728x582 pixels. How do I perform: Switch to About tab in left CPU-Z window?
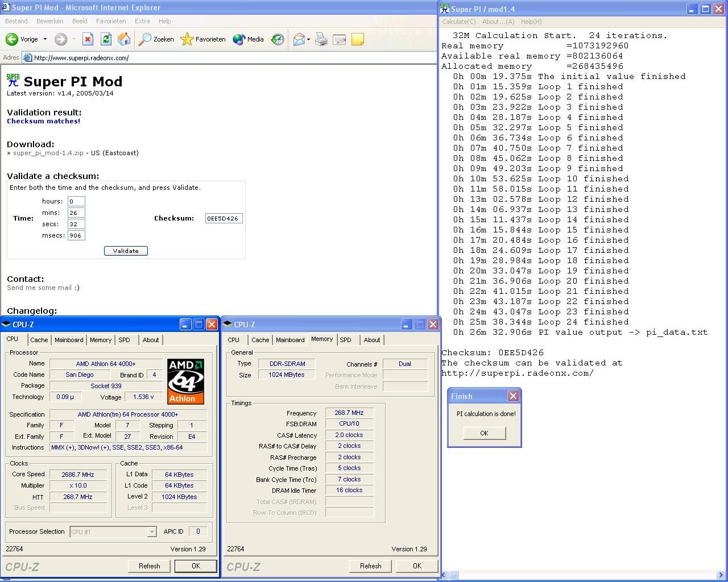tap(151, 340)
